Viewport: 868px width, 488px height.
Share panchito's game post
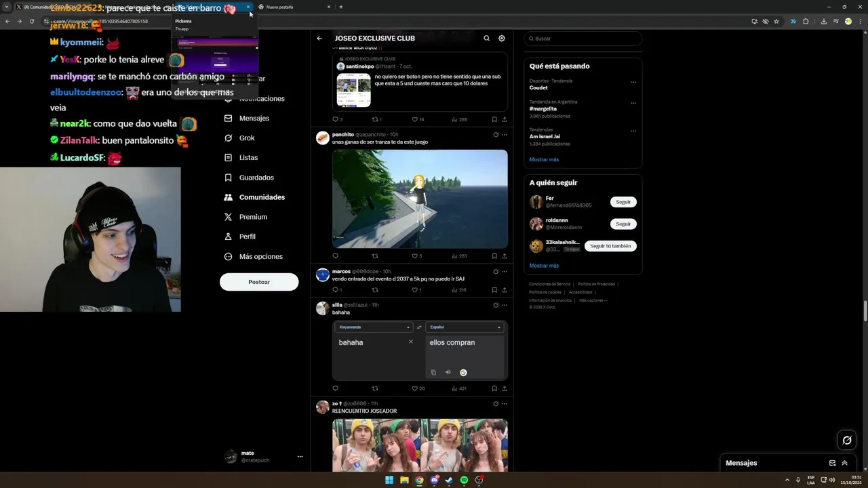(505, 256)
